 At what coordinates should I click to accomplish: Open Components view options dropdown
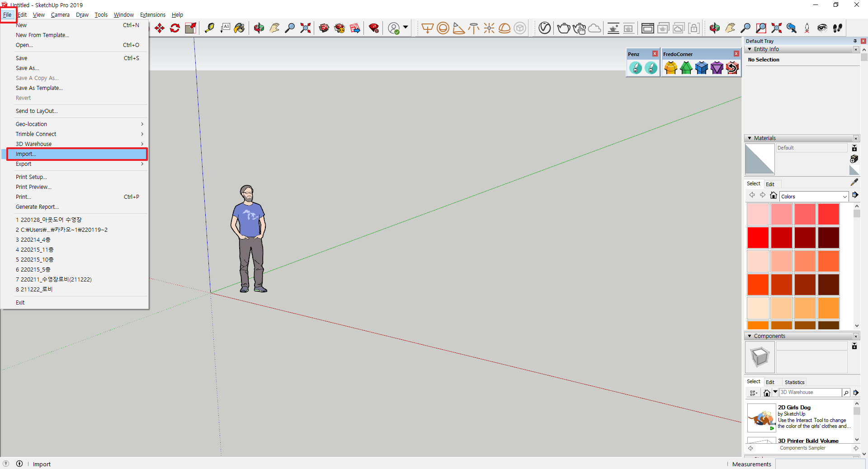[753, 393]
